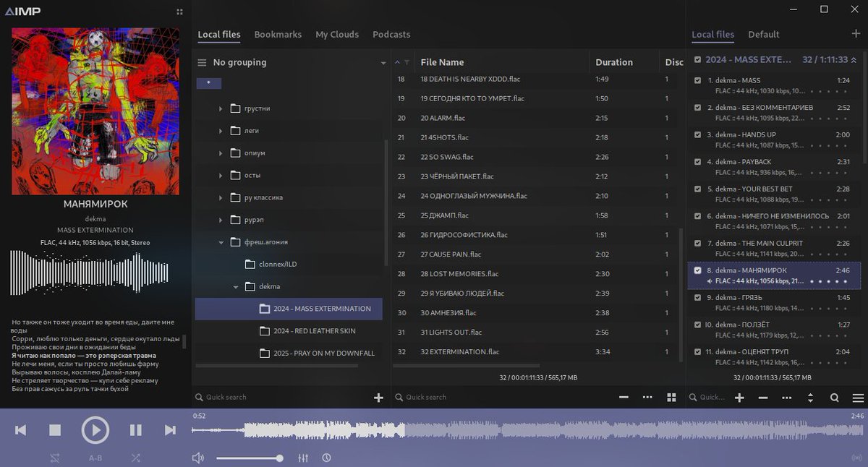Uncheck track 7 THE MAIN CULPRIT
This screenshot has height=467, width=868.
click(x=697, y=243)
